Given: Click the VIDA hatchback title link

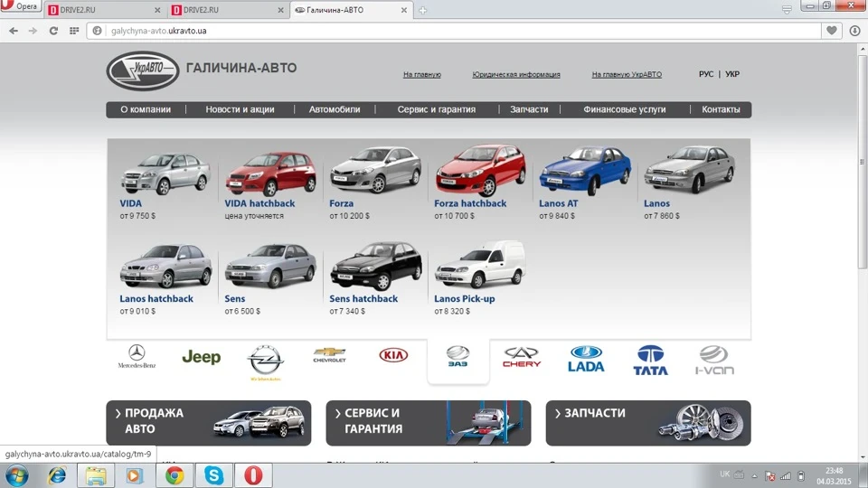Looking at the screenshot, I should click(259, 203).
